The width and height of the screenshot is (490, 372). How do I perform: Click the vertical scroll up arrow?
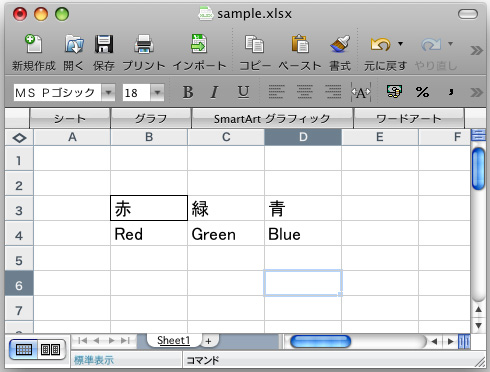479,309
